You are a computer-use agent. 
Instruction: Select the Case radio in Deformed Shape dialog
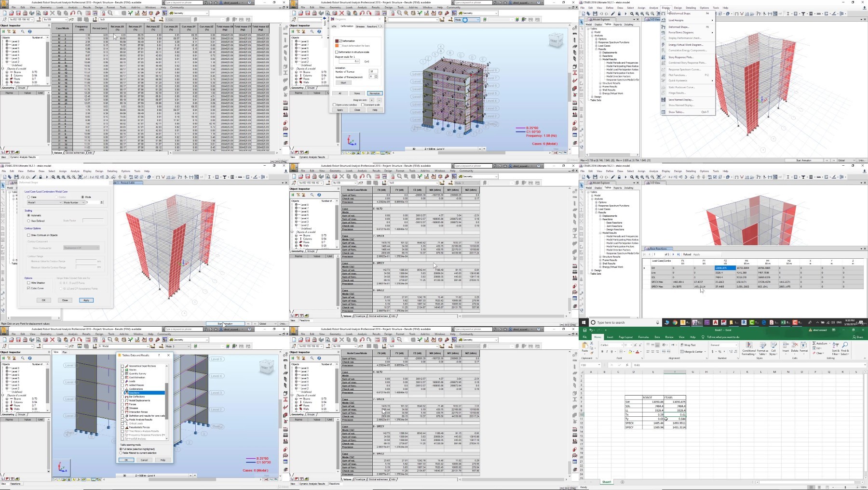(28, 197)
